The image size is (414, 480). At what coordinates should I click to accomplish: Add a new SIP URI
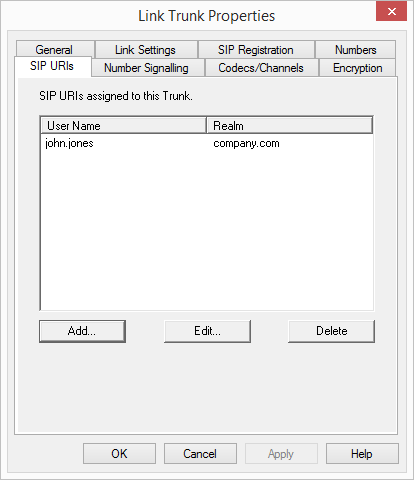click(x=82, y=331)
